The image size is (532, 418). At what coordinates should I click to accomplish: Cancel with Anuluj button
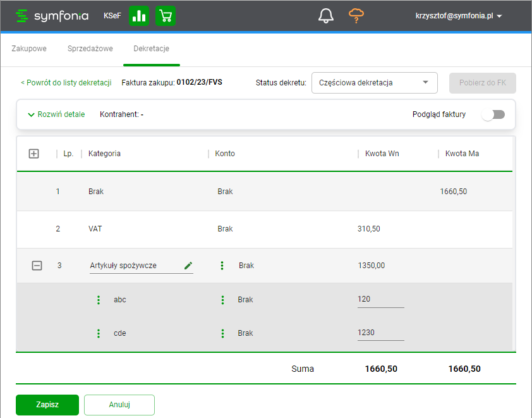point(119,405)
